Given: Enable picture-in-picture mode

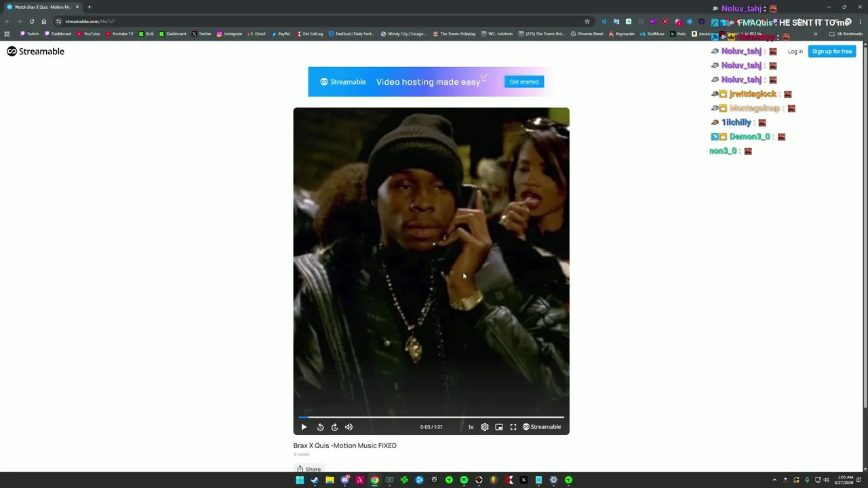Looking at the screenshot, I should [x=499, y=427].
